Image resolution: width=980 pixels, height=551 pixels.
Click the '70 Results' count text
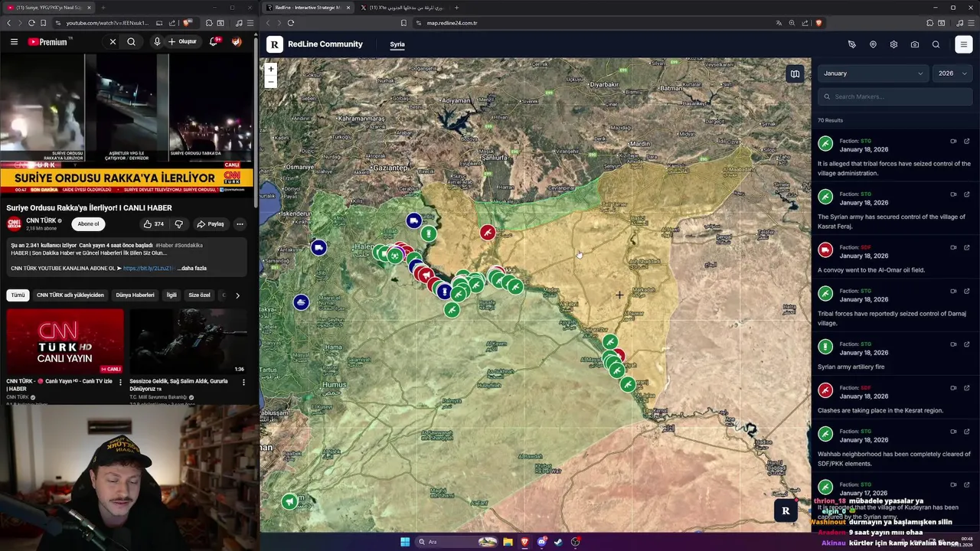[x=830, y=120]
